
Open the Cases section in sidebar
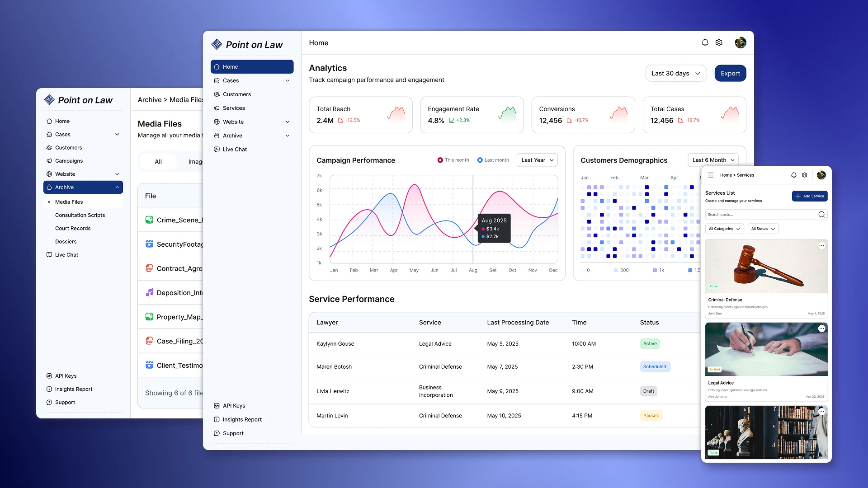click(x=230, y=80)
